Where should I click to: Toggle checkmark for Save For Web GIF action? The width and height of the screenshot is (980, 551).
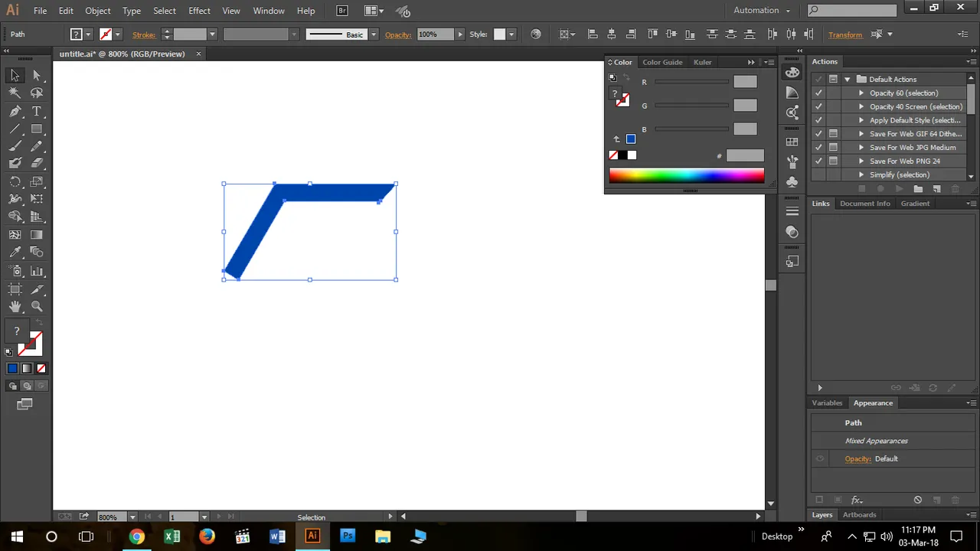click(x=818, y=134)
